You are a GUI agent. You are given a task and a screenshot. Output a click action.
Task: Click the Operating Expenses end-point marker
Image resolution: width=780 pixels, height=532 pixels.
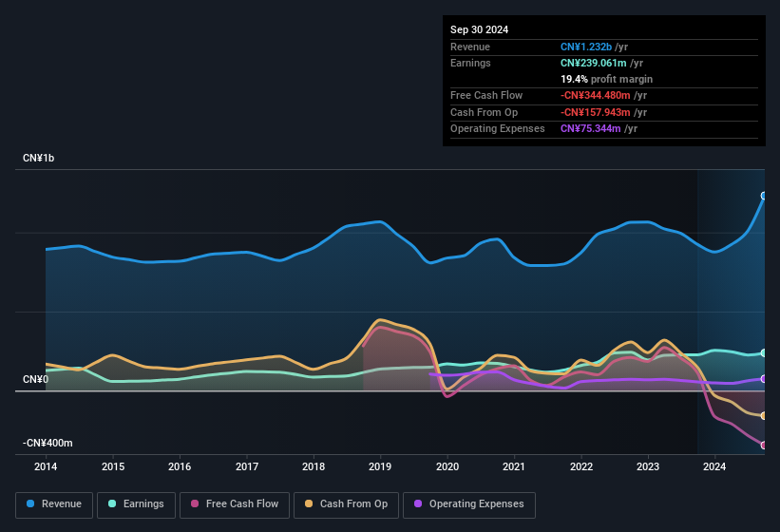764,379
